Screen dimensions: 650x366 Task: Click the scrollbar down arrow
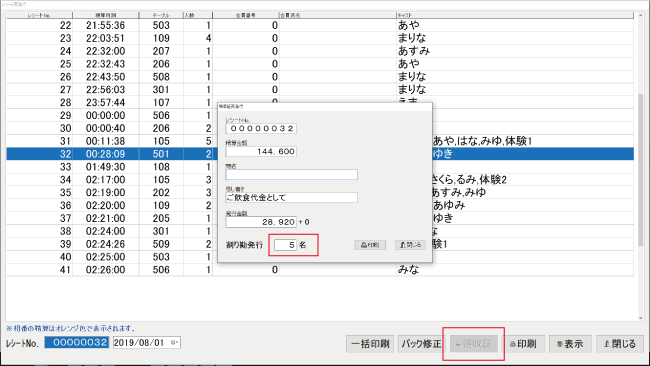click(641, 318)
